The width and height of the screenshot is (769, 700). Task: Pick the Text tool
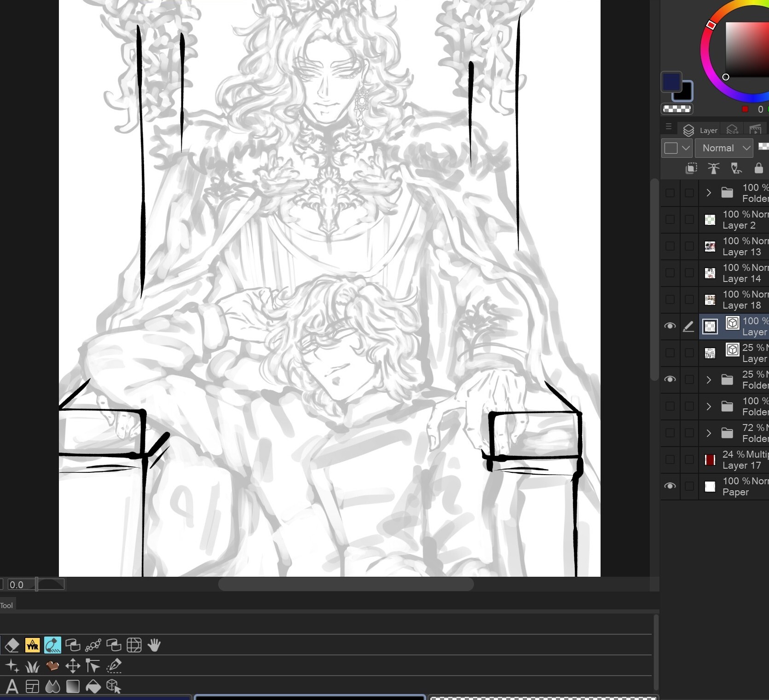click(x=12, y=687)
